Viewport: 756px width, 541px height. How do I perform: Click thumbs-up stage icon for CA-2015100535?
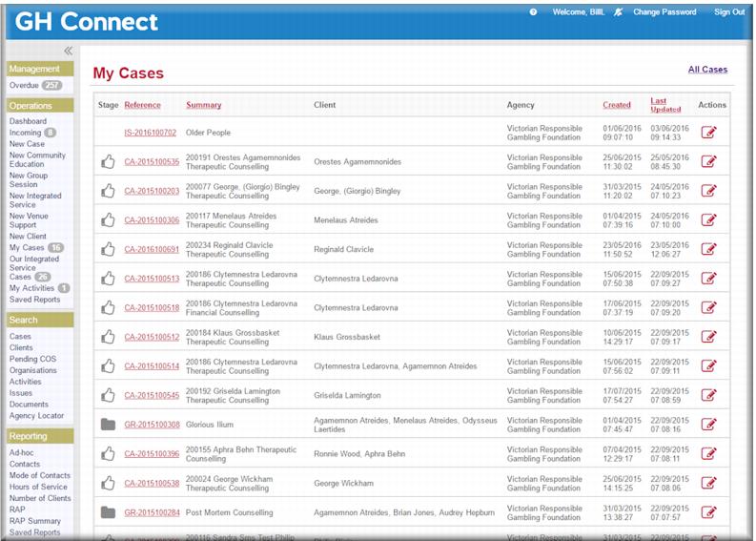[x=108, y=161]
